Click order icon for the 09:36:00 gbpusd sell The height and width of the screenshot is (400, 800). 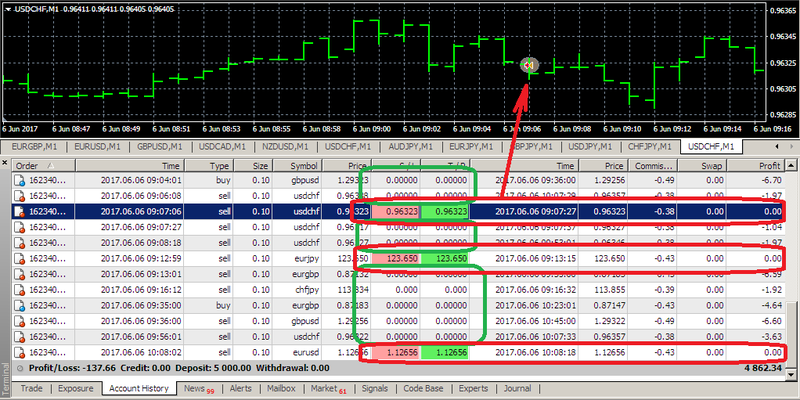(20, 321)
